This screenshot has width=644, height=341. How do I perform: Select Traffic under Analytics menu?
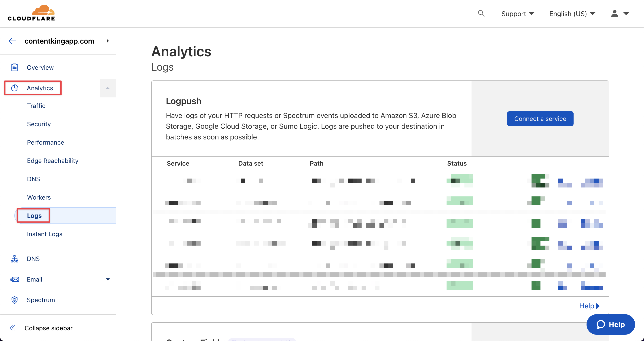36,105
